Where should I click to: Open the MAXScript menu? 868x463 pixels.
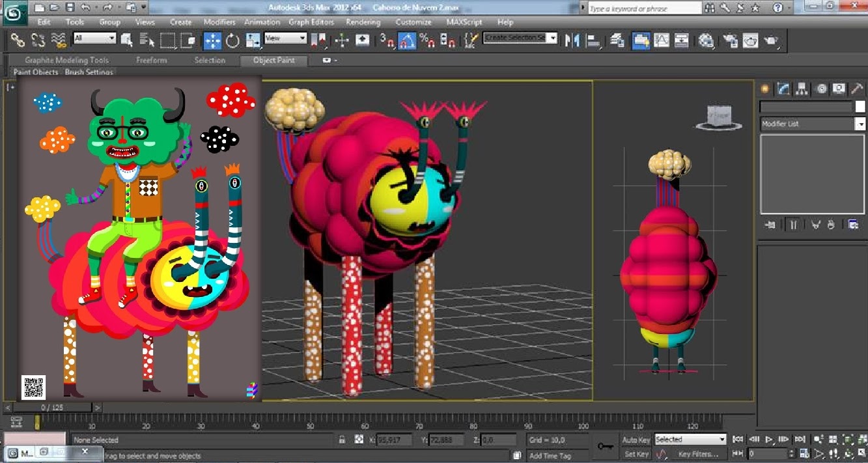(x=464, y=21)
